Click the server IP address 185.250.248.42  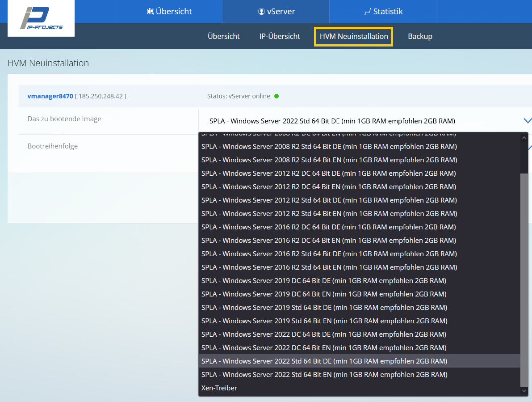coord(101,96)
